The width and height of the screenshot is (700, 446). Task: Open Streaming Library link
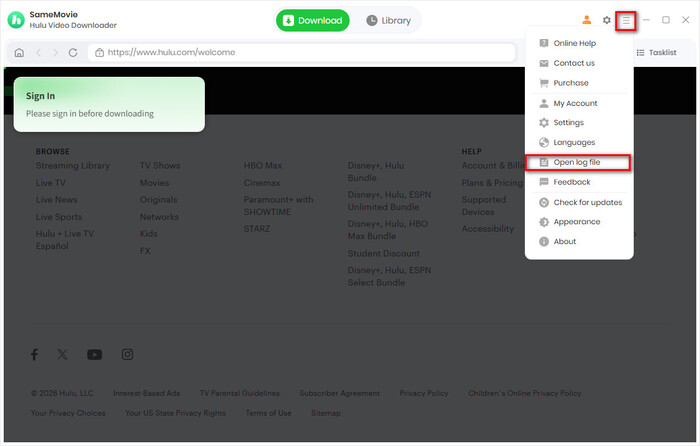point(73,166)
